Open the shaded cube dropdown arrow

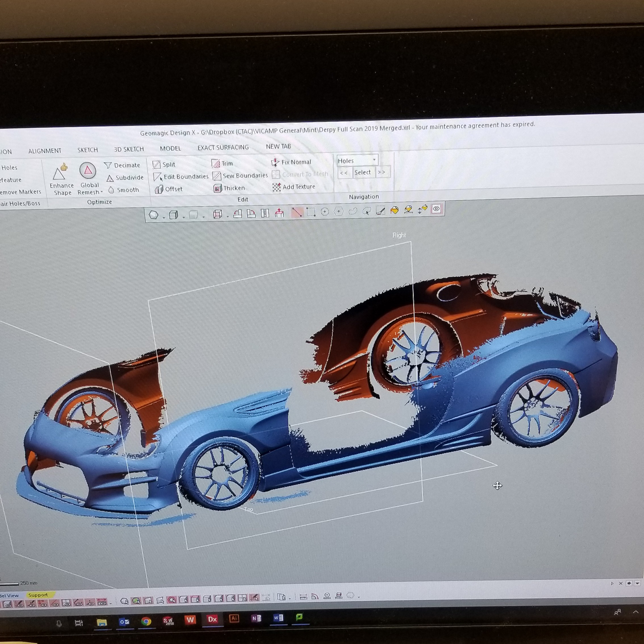184,217
